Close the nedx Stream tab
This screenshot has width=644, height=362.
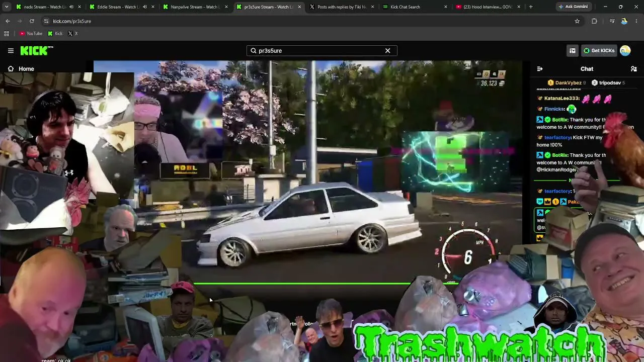[79, 7]
